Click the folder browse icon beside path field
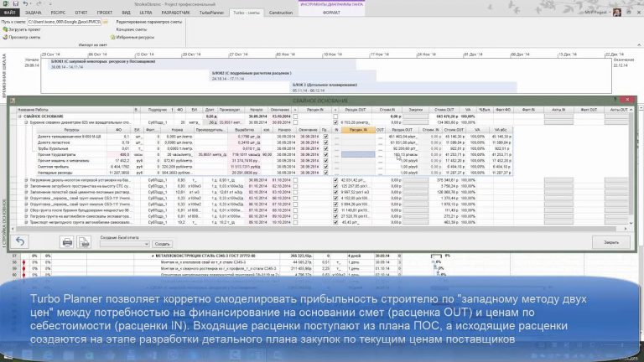Image resolution: width=644 pixels, height=362 pixels. (105, 22)
